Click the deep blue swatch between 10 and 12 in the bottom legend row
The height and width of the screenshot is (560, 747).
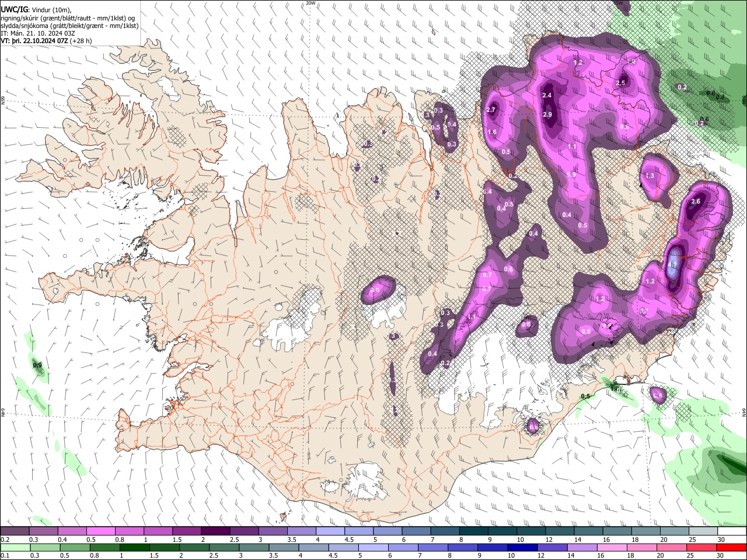click(522, 547)
